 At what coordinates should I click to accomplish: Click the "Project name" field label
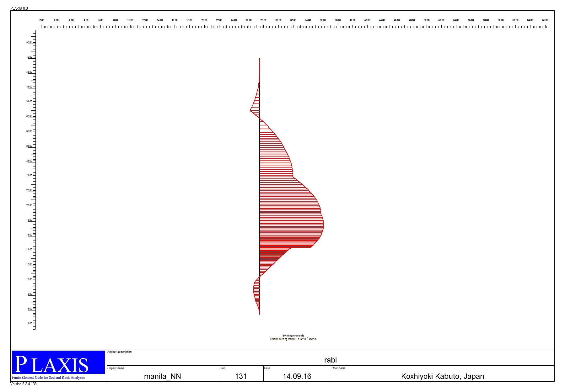(x=116, y=368)
